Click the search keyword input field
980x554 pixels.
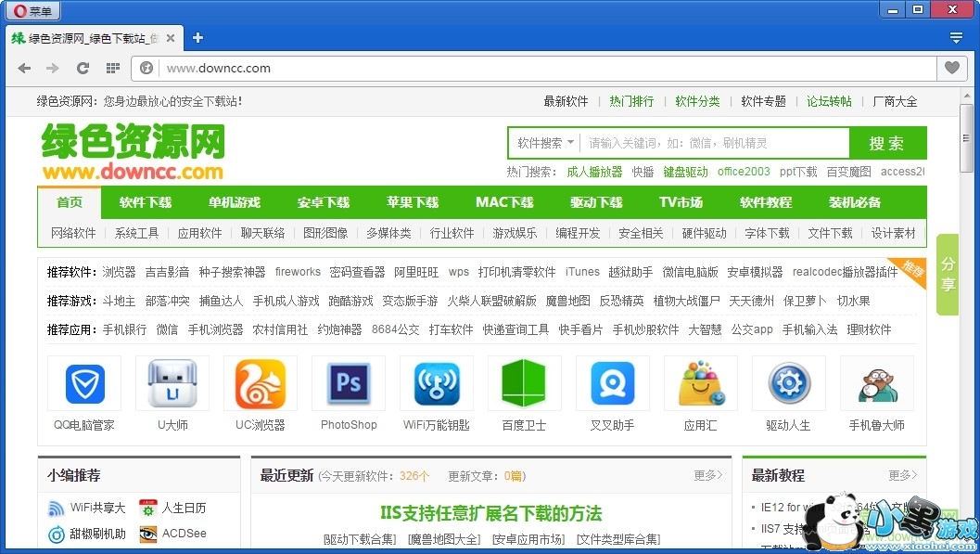(x=714, y=143)
